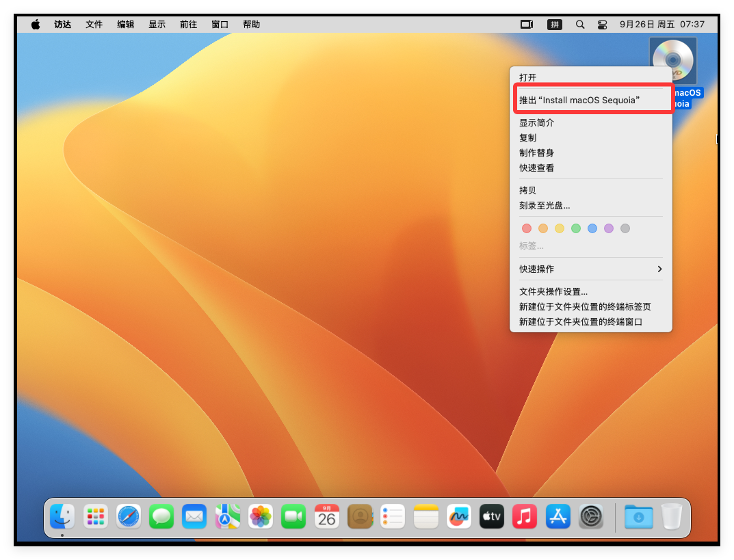Apply the green tag color
This screenshot has height=560, width=734.
point(576,228)
